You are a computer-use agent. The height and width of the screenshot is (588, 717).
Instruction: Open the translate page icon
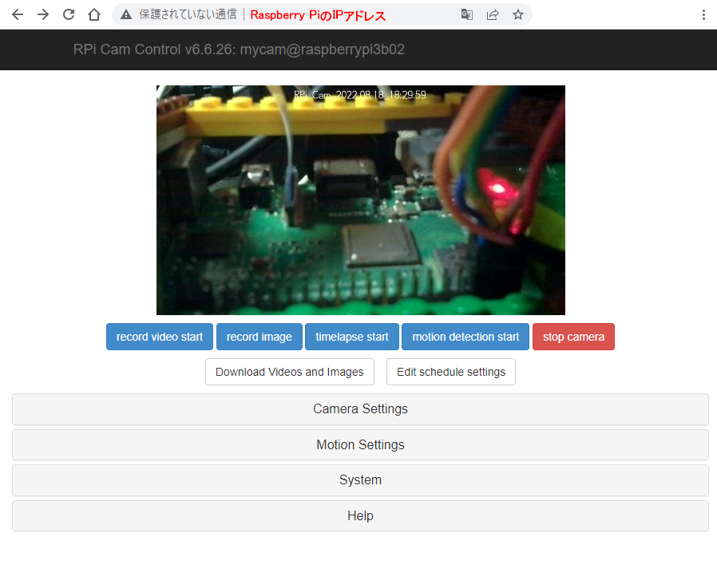pyautogui.click(x=467, y=14)
